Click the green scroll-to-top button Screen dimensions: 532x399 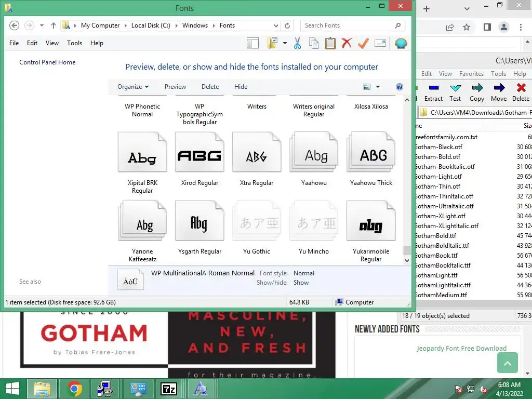tap(507, 363)
